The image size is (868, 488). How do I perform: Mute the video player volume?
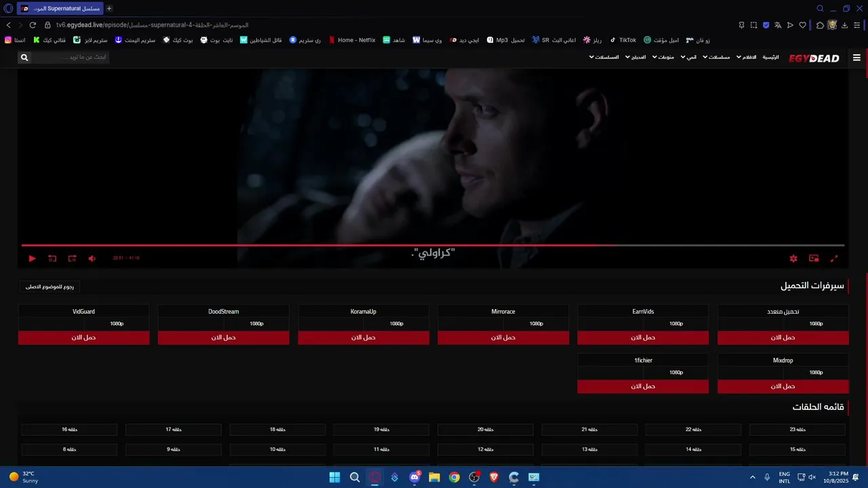[92, 258]
